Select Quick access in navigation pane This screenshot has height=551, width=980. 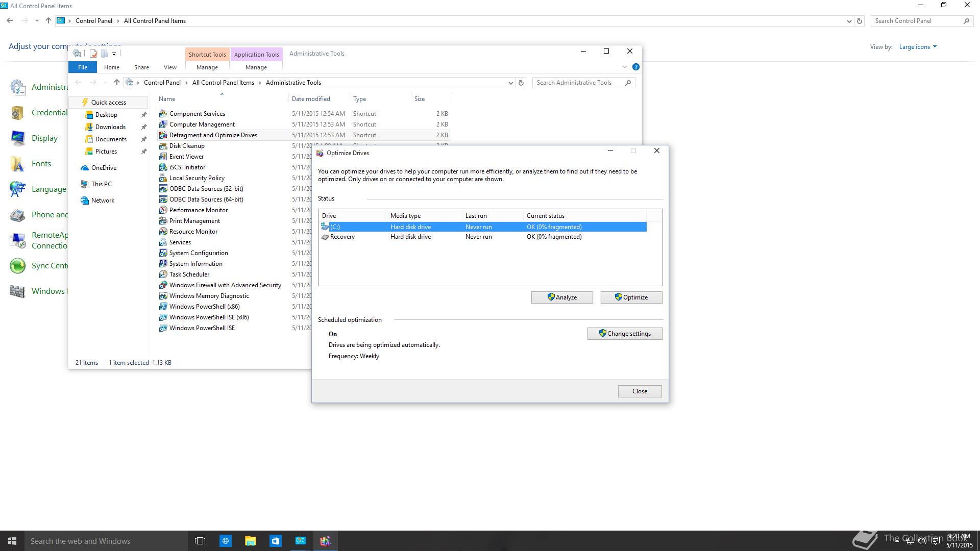point(108,103)
